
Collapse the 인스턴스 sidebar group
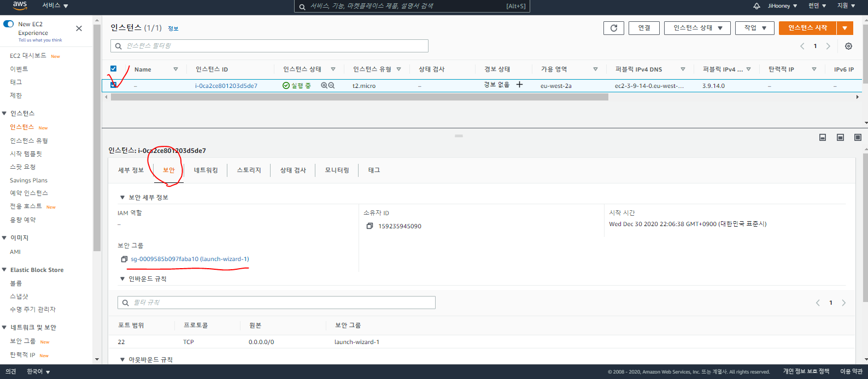click(4, 114)
